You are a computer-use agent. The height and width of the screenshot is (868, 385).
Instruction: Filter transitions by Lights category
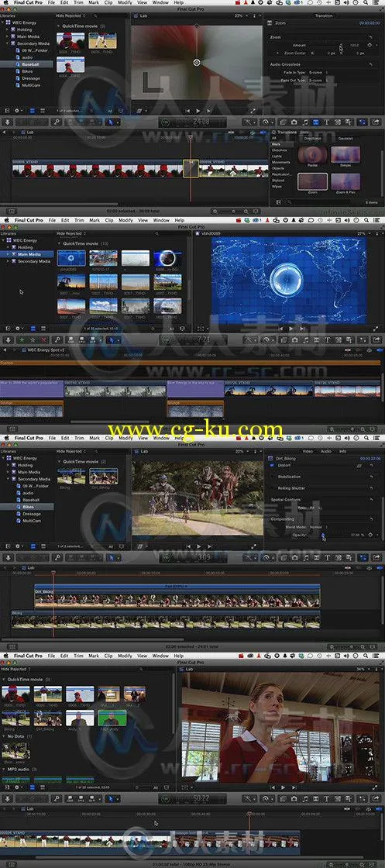276,156
